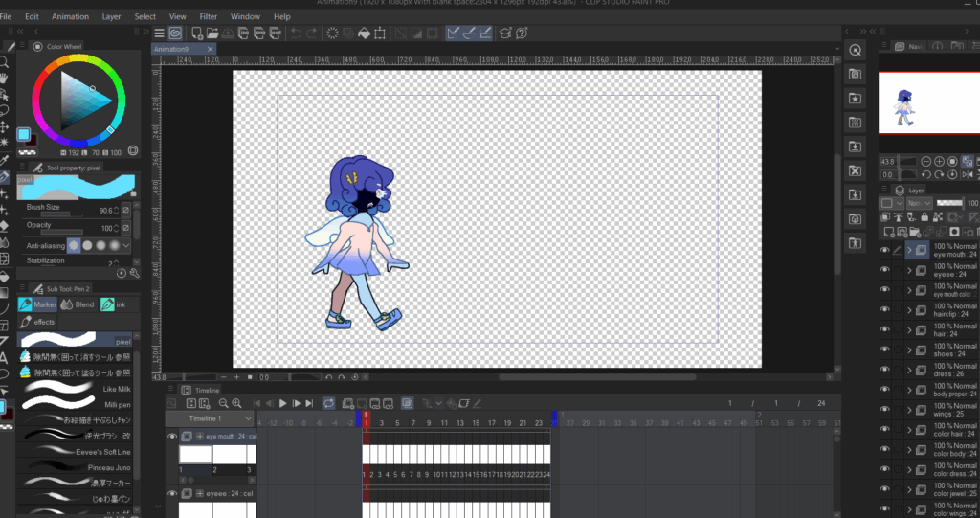Viewport: 980px width, 518px height.
Task: Hide the eye mouth layer in the Layer panel
Action: [x=884, y=251]
